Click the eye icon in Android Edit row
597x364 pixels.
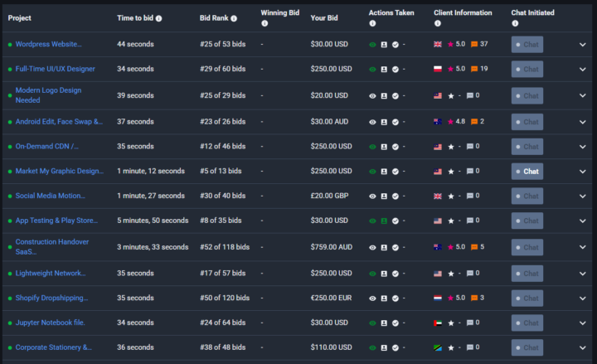tap(372, 122)
